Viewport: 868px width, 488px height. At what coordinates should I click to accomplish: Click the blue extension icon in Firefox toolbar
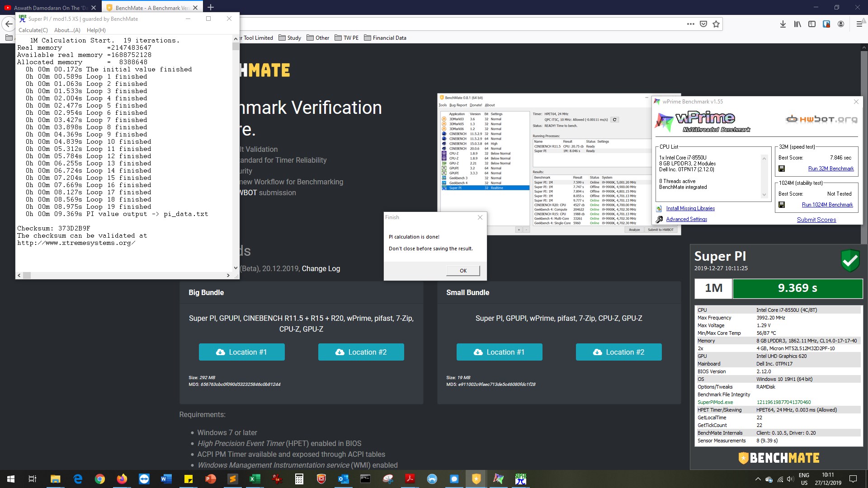[x=826, y=24]
